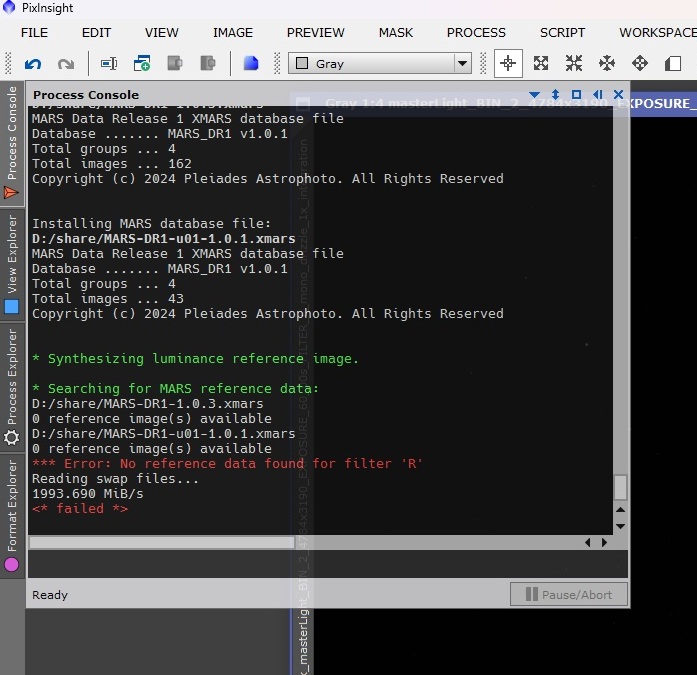Screen dimensions: 697x675
Task: Click the console command input field
Action: (x=328, y=564)
